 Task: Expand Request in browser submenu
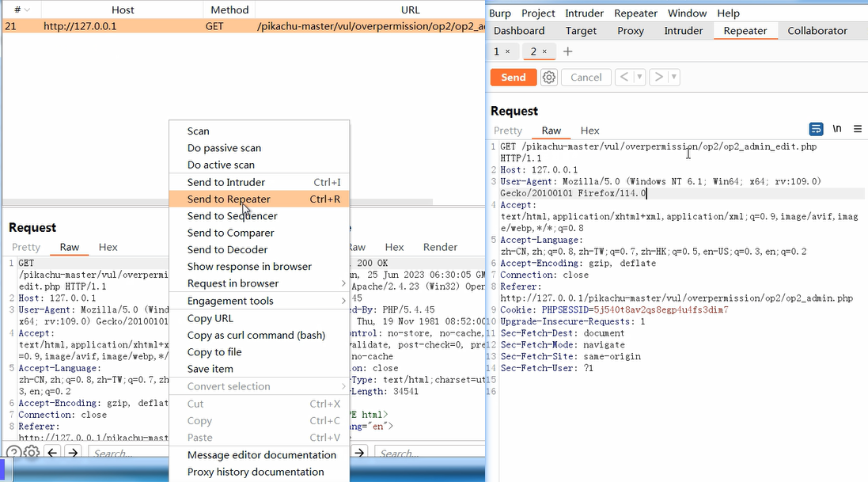[259, 283]
